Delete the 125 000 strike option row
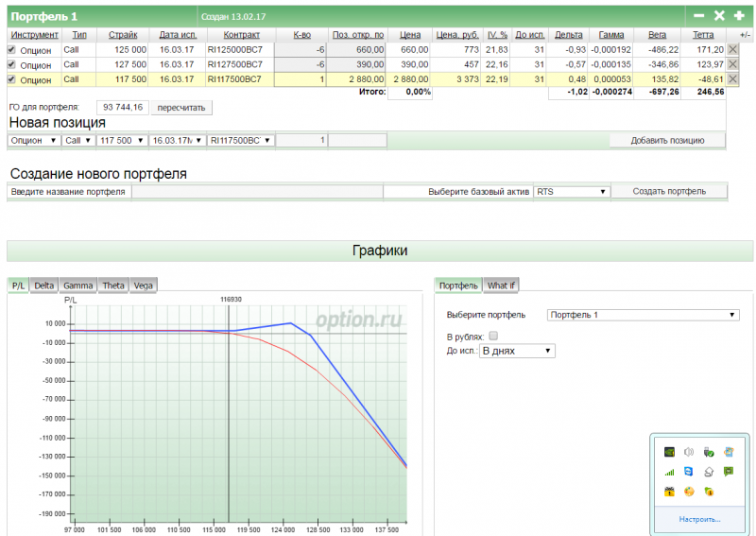756x536 pixels. pos(732,49)
